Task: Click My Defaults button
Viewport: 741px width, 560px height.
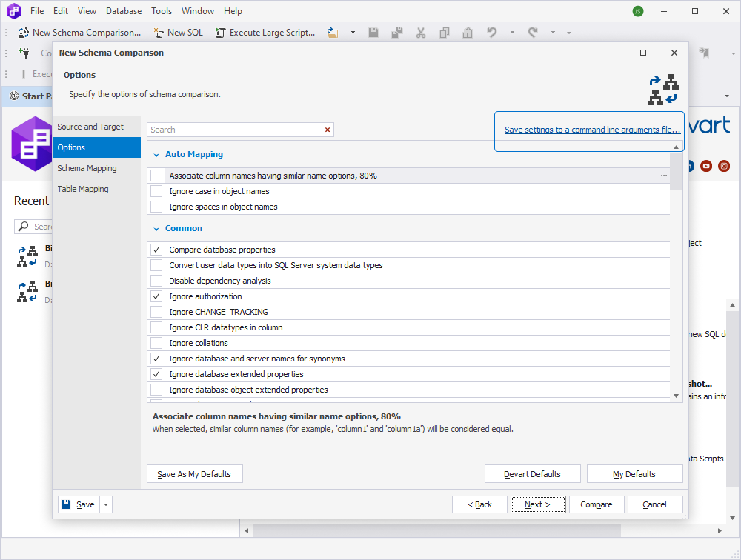Action: pyautogui.click(x=635, y=474)
